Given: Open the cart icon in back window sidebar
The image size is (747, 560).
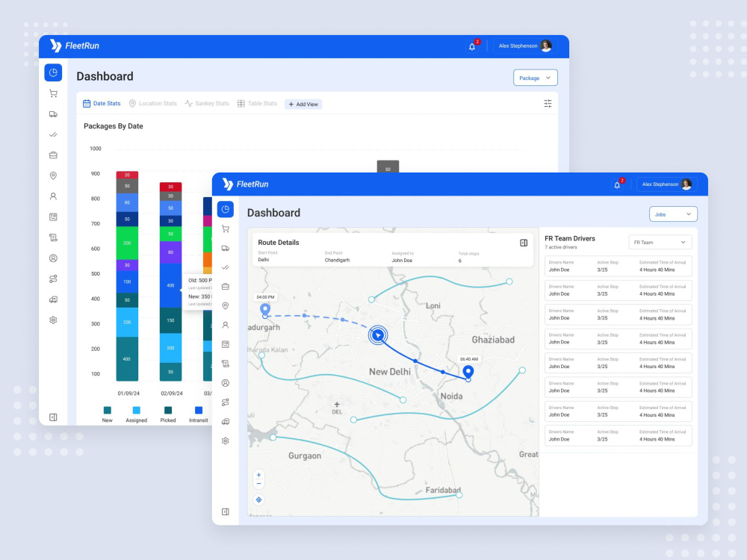Looking at the screenshot, I should pos(53,93).
